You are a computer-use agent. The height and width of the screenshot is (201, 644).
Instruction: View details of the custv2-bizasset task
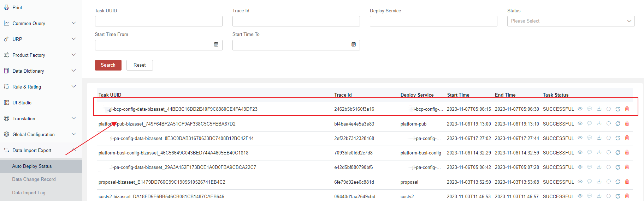coord(580,196)
